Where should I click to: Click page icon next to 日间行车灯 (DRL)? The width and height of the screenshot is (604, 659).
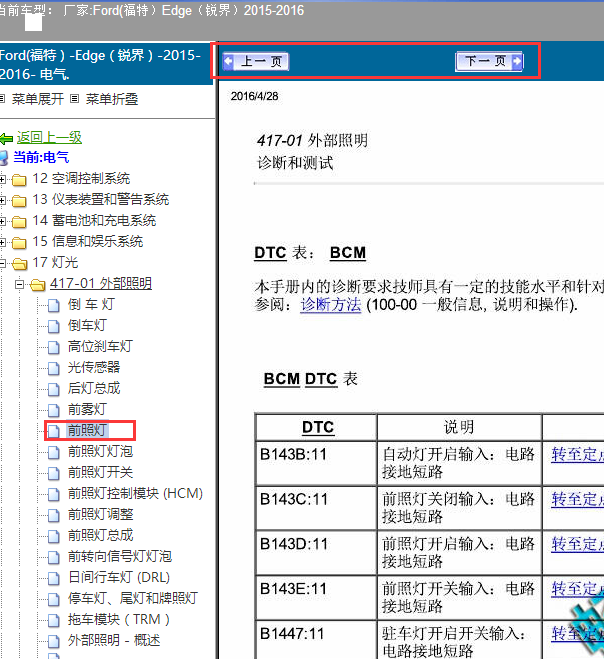tap(54, 579)
